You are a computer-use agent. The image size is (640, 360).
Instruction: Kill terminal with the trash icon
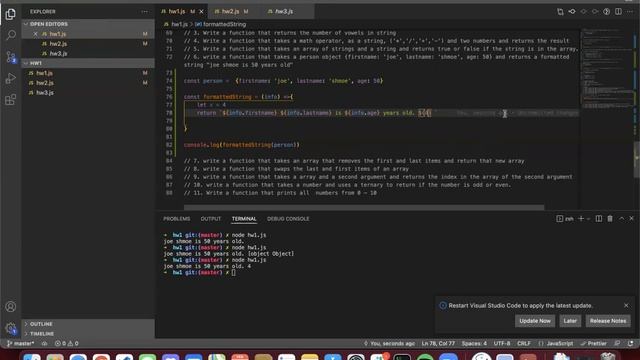tap(610, 219)
